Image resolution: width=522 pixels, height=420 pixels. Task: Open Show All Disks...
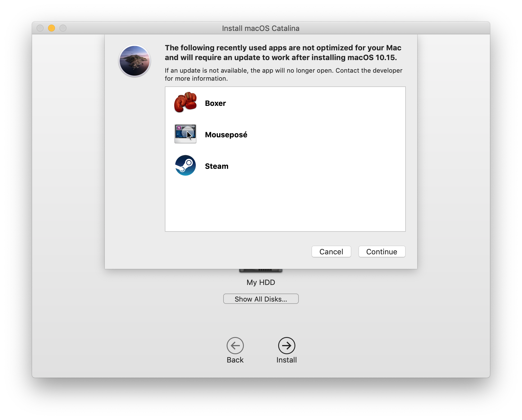coord(261,299)
